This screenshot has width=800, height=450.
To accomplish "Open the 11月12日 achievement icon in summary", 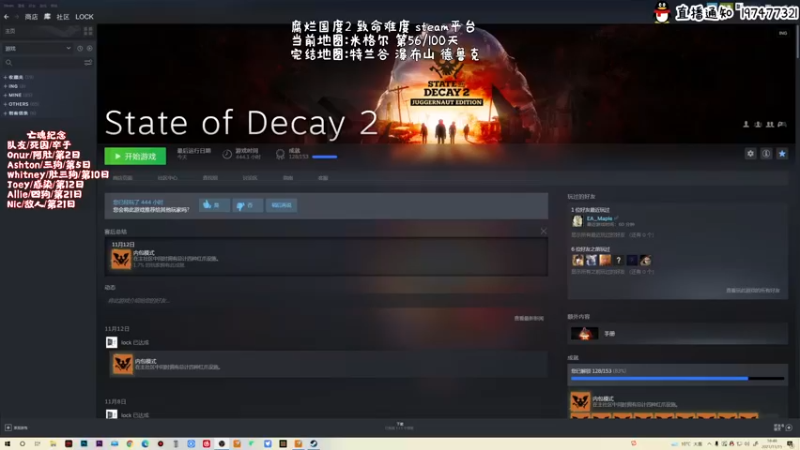I will click(x=121, y=259).
